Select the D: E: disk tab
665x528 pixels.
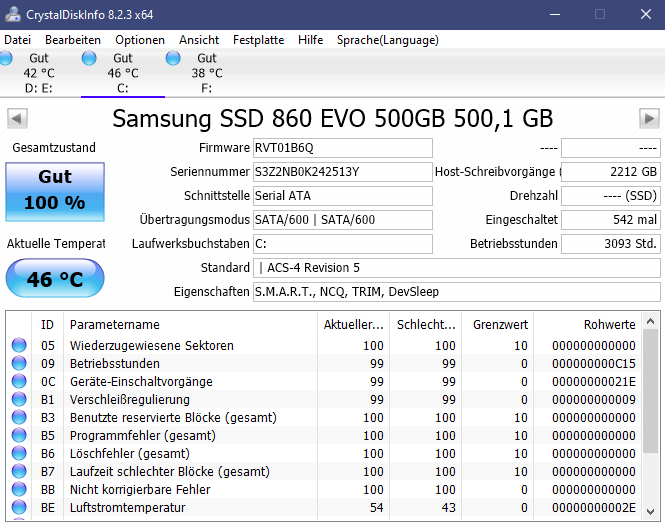39,73
